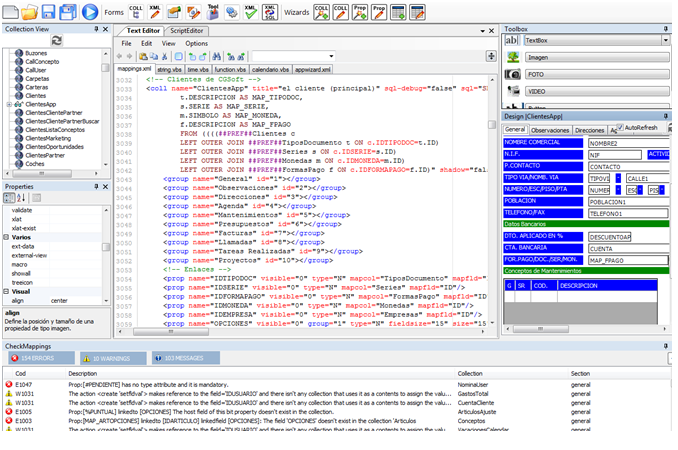Collapse the Varios property group
This screenshot has width=678, height=450.
coord(6,237)
